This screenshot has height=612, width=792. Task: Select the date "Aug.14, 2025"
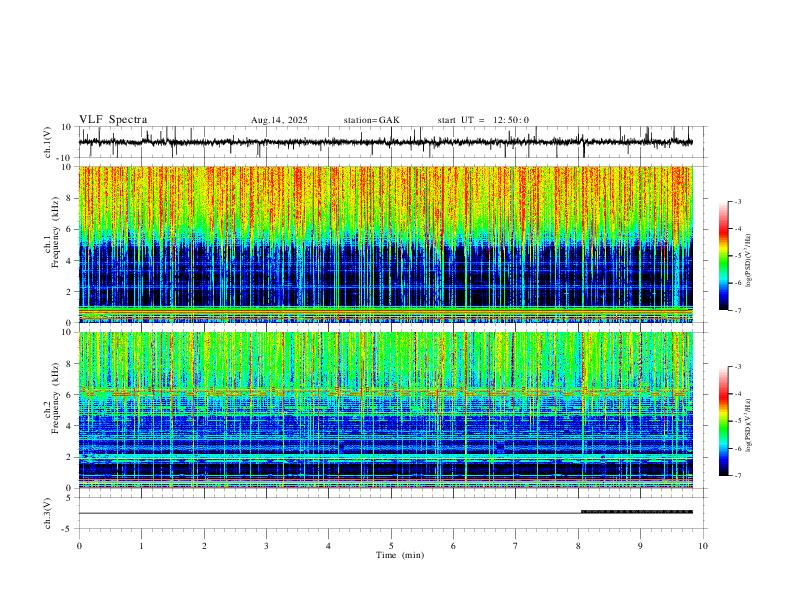click(279, 120)
